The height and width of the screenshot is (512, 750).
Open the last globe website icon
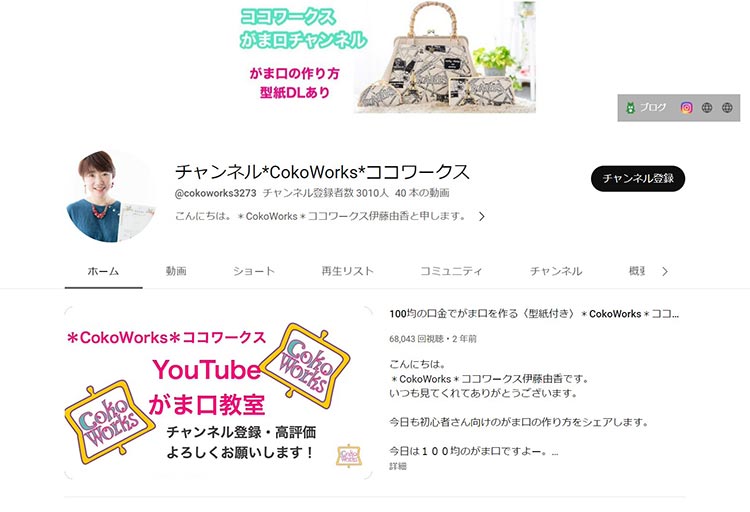click(727, 108)
